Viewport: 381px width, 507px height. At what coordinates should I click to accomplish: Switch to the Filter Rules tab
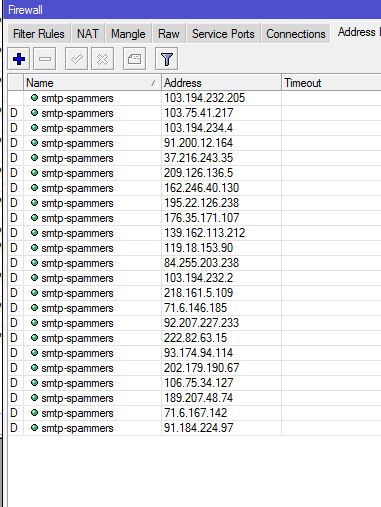[39, 34]
